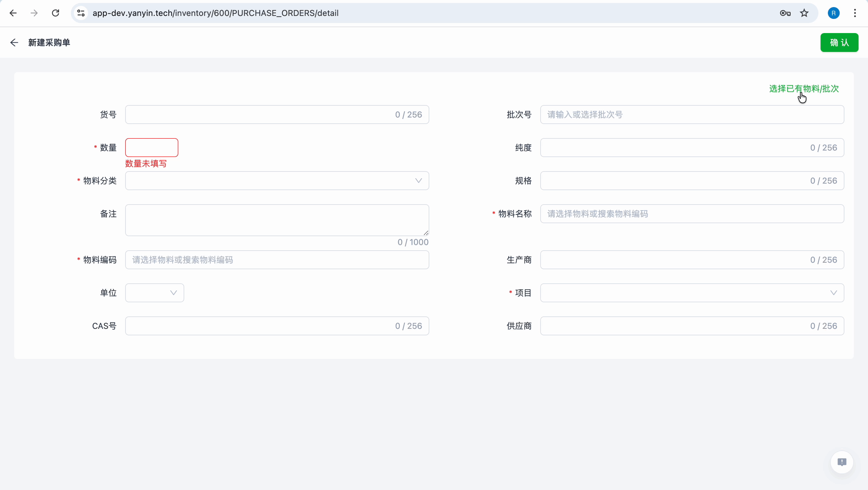Image resolution: width=868 pixels, height=490 pixels.
Task: Bookmark this page with the star icon
Action: tap(804, 13)
